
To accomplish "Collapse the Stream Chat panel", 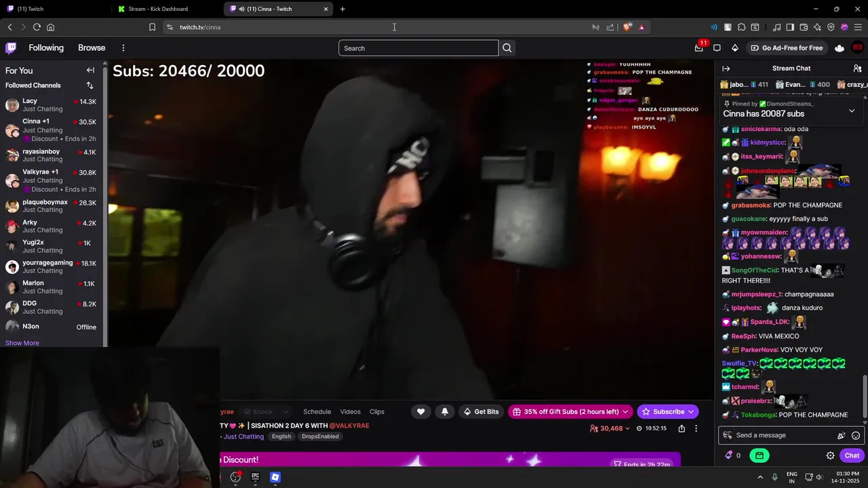I will [x=726, y=68].
